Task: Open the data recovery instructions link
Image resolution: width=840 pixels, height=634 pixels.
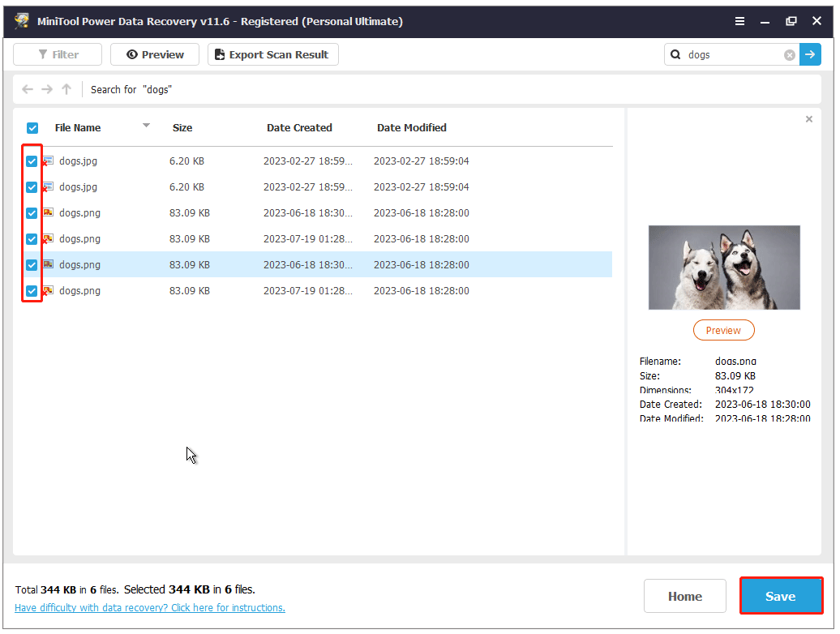Action: (149, 607)
